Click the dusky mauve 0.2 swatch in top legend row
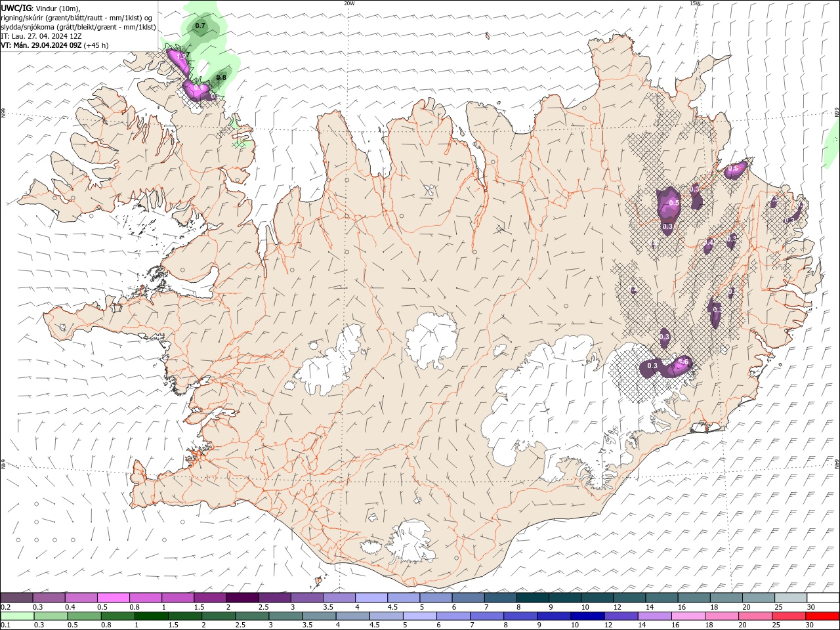840x630 pixels. click(x=16, y=598)
